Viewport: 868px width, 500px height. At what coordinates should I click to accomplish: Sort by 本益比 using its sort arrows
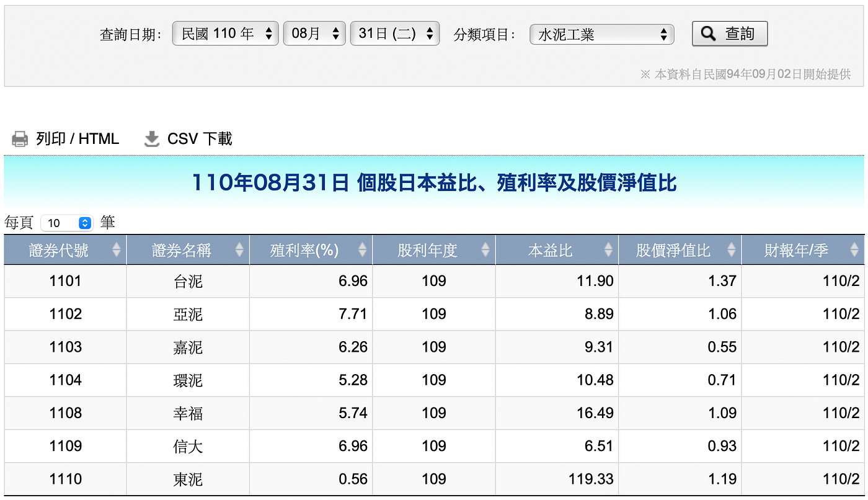click(x=609, y=250)
